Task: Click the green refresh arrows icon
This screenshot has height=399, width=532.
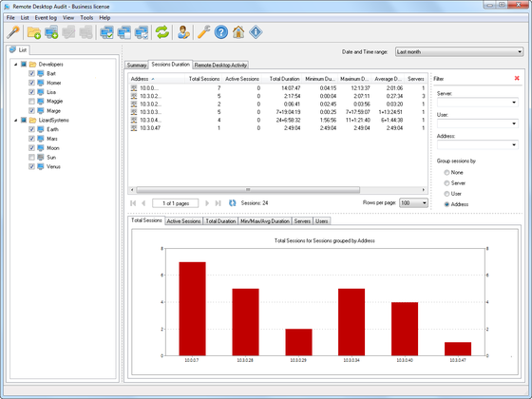Action: (162, 32)
